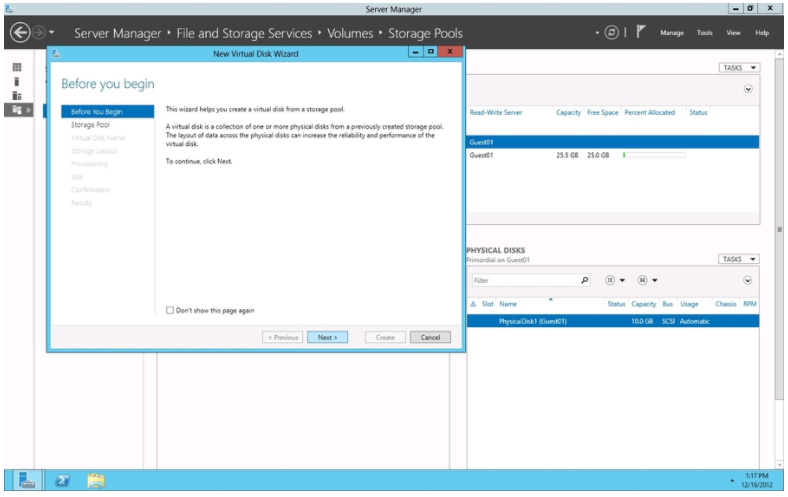Click the Refresh icon in the header
This screenshot has height=497, width=788.
point(611,33)
